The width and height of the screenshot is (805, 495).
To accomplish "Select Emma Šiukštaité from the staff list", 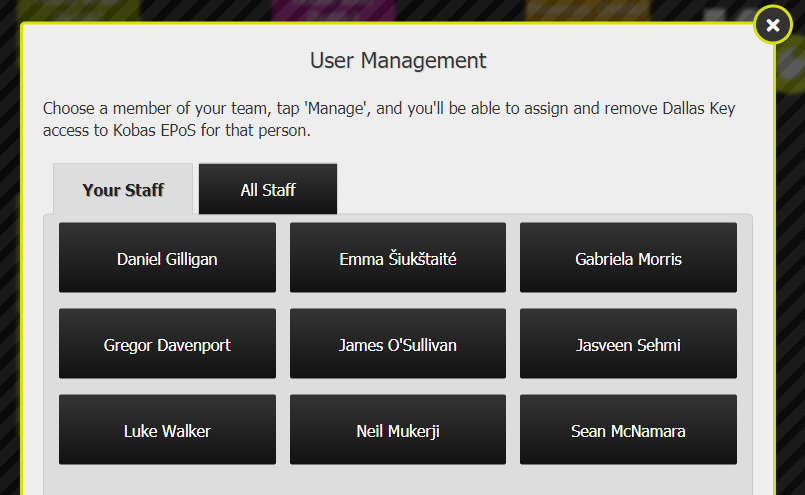I will 398,258.
